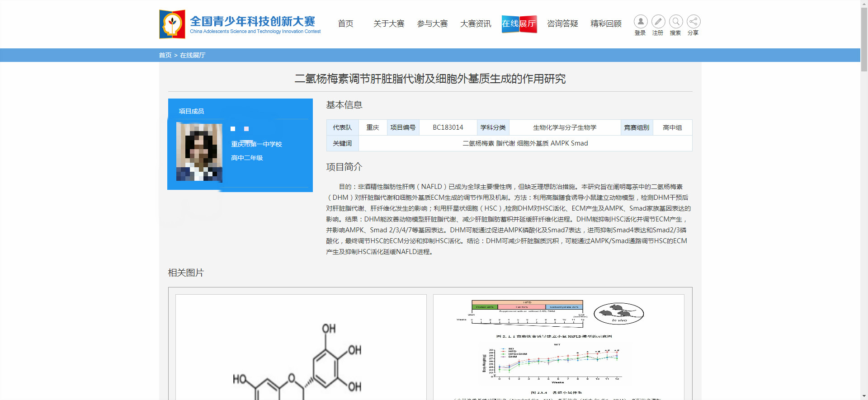
Task: Open the 咨询答疑 menu item
Action: click(x=563, y=24)
